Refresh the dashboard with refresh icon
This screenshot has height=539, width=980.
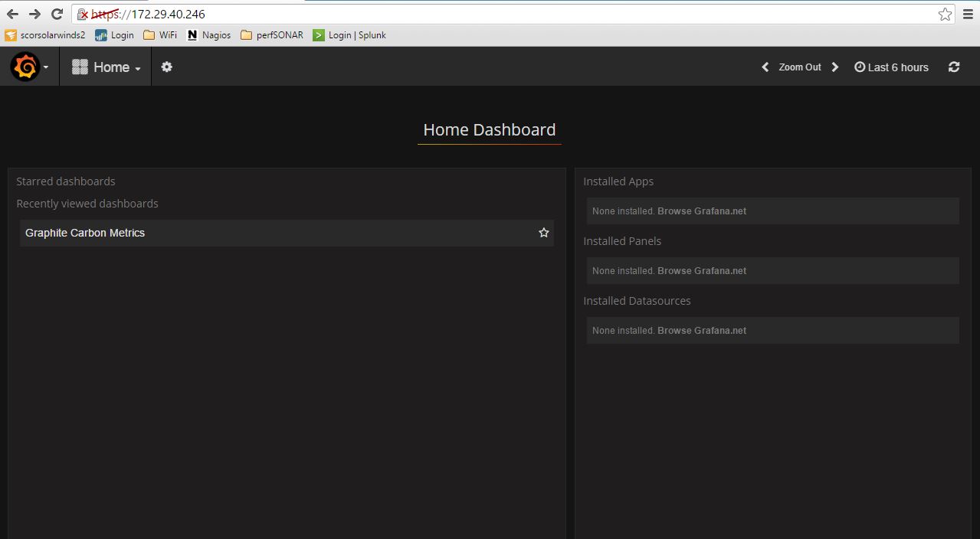tap(954, 67)
